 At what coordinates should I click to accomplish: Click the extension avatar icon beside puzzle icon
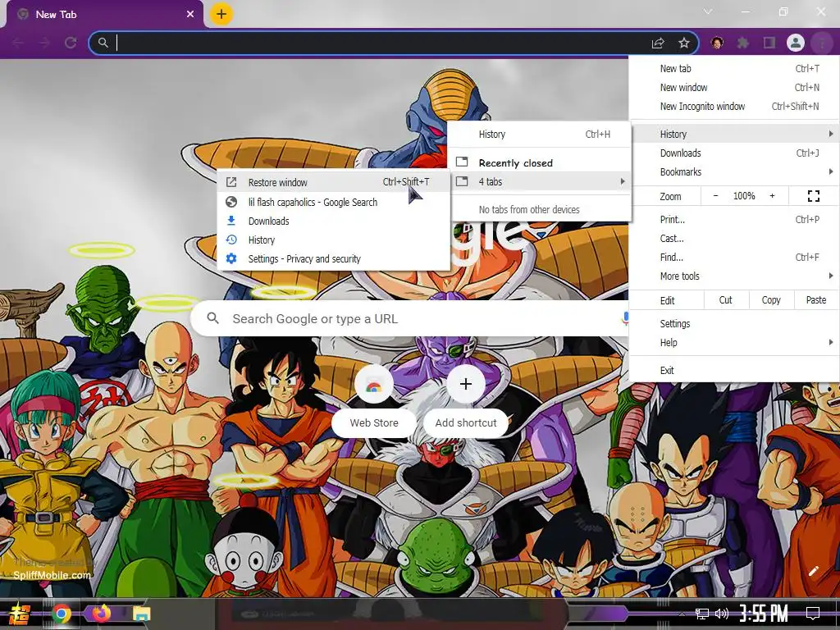coord(717,43)
